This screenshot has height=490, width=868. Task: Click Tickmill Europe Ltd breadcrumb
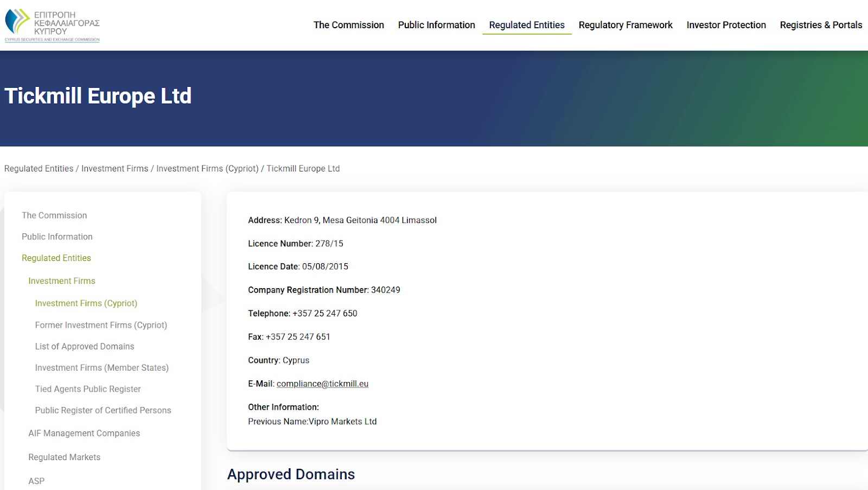303,169
